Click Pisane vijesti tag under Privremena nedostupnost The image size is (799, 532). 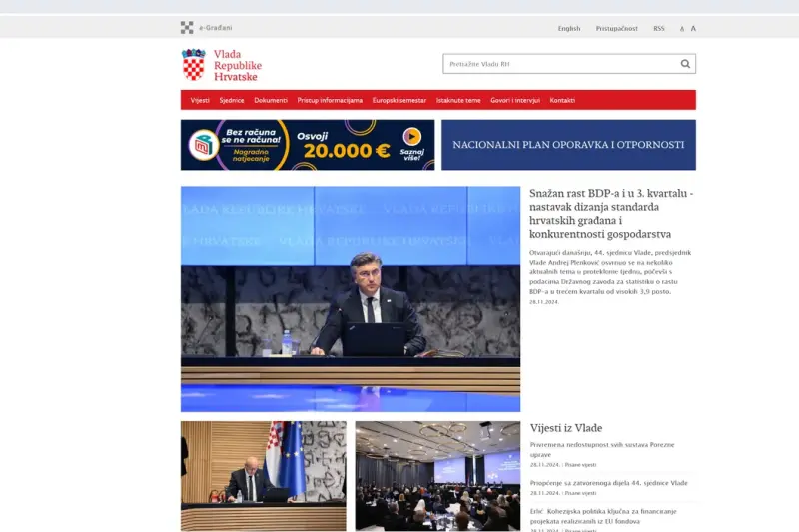580,465
